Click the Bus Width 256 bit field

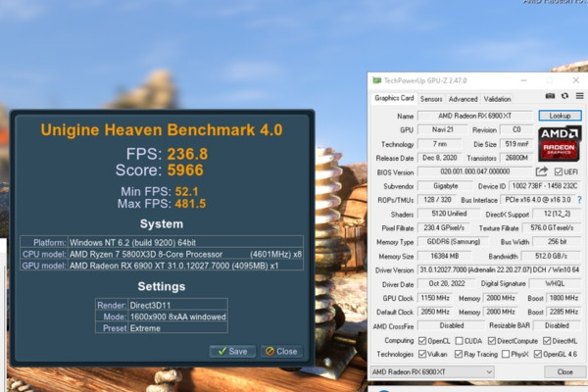557,242
